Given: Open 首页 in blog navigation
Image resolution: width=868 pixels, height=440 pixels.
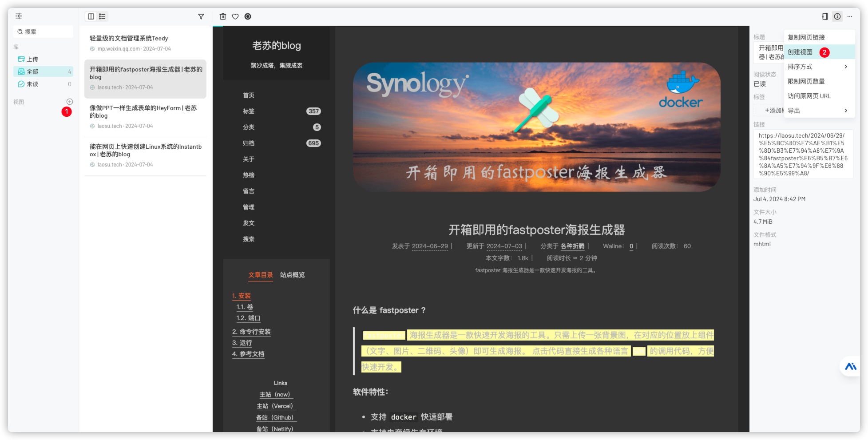Looking at the screenshot, I should click(249, 95).
